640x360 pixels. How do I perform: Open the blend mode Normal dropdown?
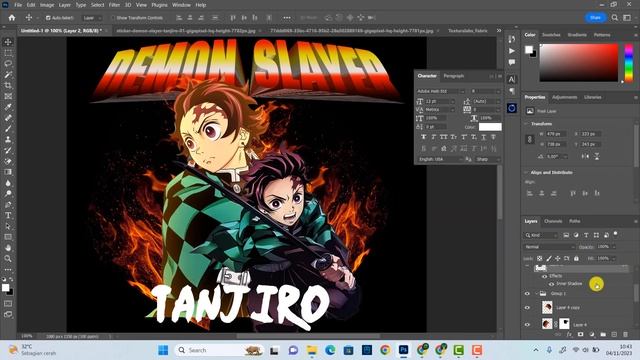tap(549, 247)
